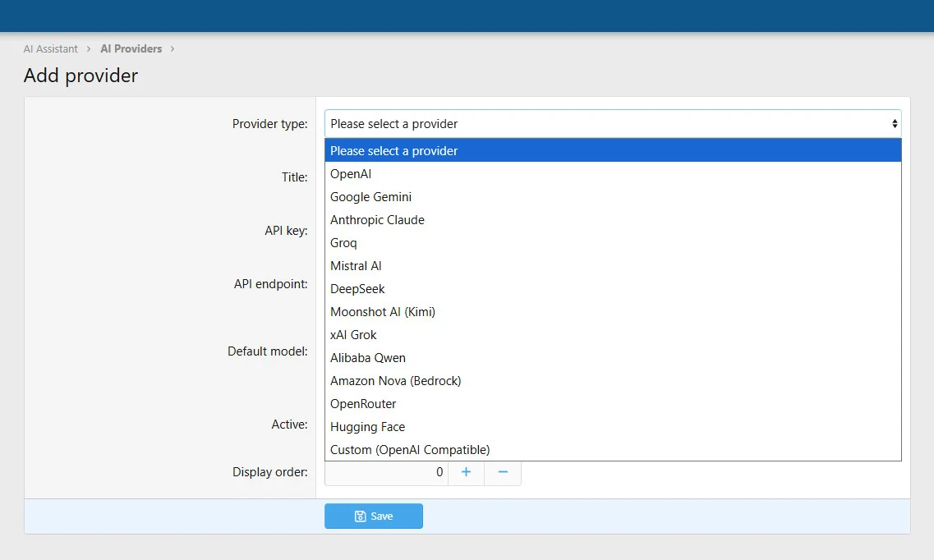Viewport: 934px width, 560px height.
Task: Go to AI Providers breadcrumb link
Action: (x=131, y=49)
